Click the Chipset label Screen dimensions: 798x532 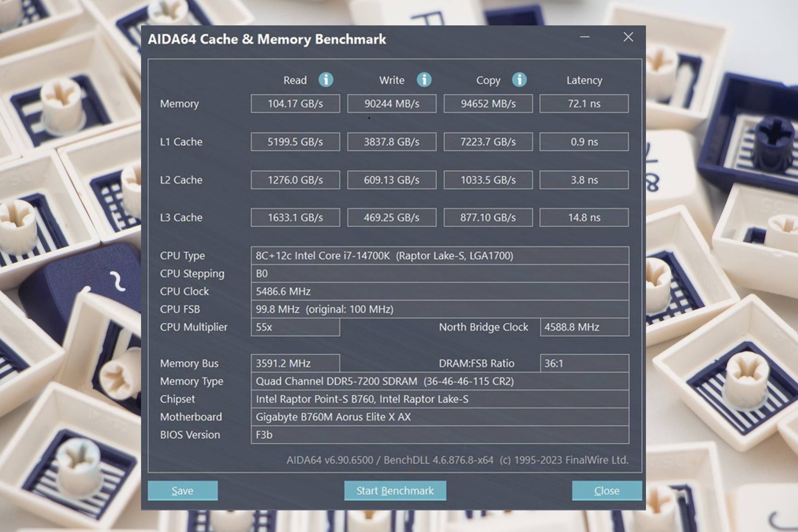[177, 399]
